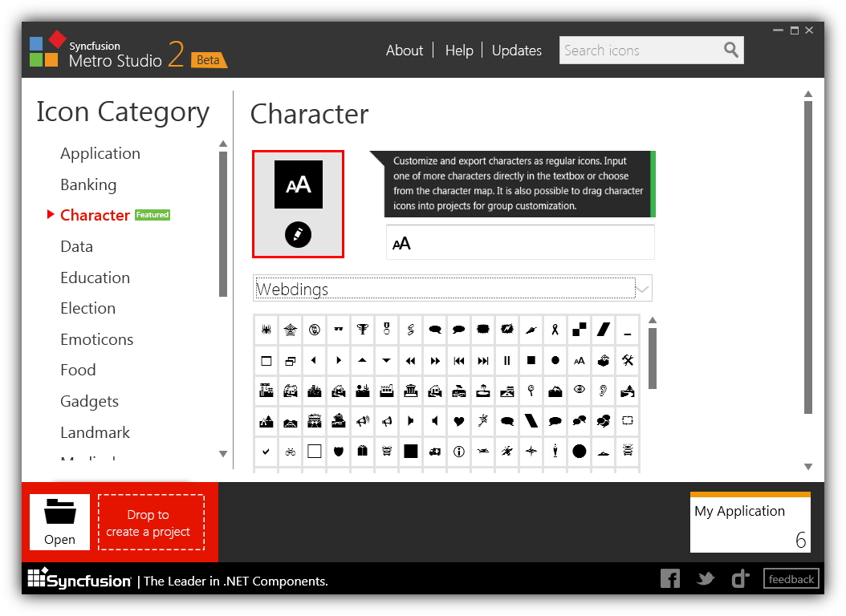Select the skip-to-end character
The height and width of the screenshot is (616, 846).
pyautogui.click(x=483, y=361)
